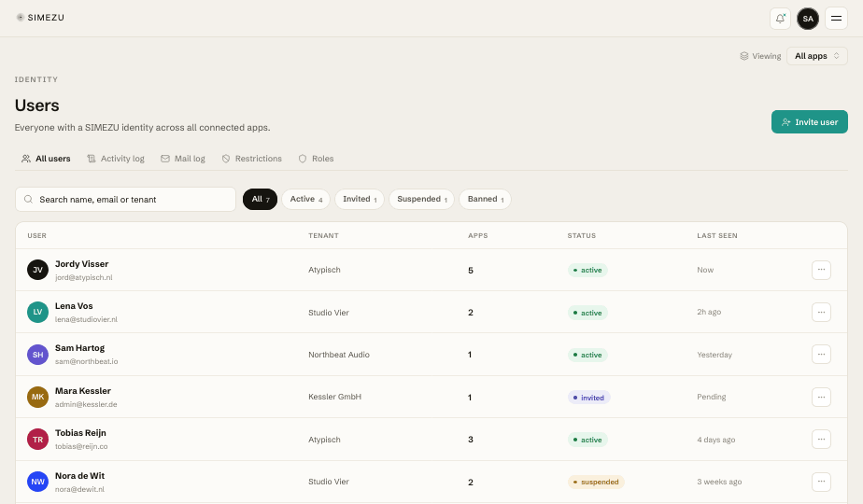Switch to the Restrictions tab
Image resolution: width=863 pixels, height=504 pixels.
(x=251, y=159)
